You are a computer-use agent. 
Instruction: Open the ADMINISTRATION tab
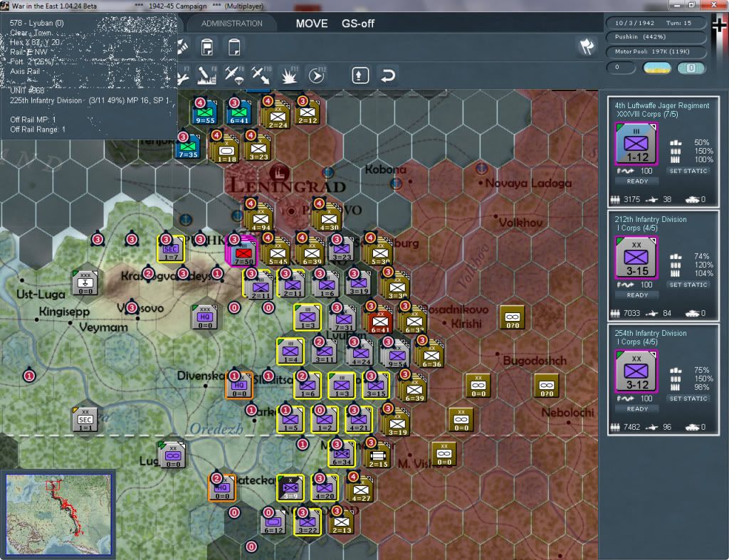(x=231, y=23)
